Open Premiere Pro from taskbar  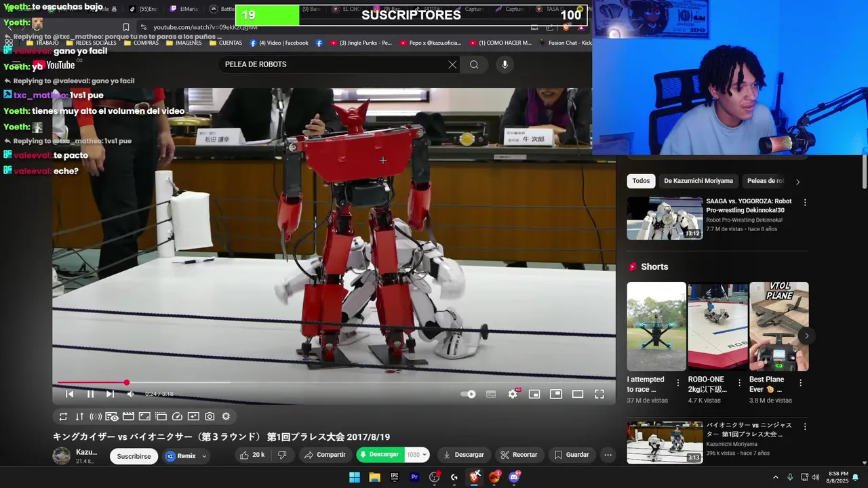click(414, 477)
